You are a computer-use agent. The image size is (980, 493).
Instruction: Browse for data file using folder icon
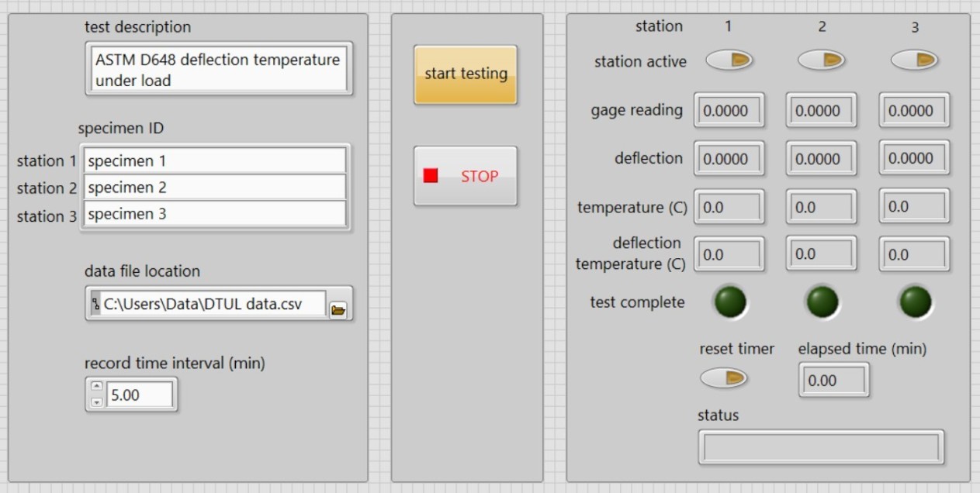[x=340, y=304]
